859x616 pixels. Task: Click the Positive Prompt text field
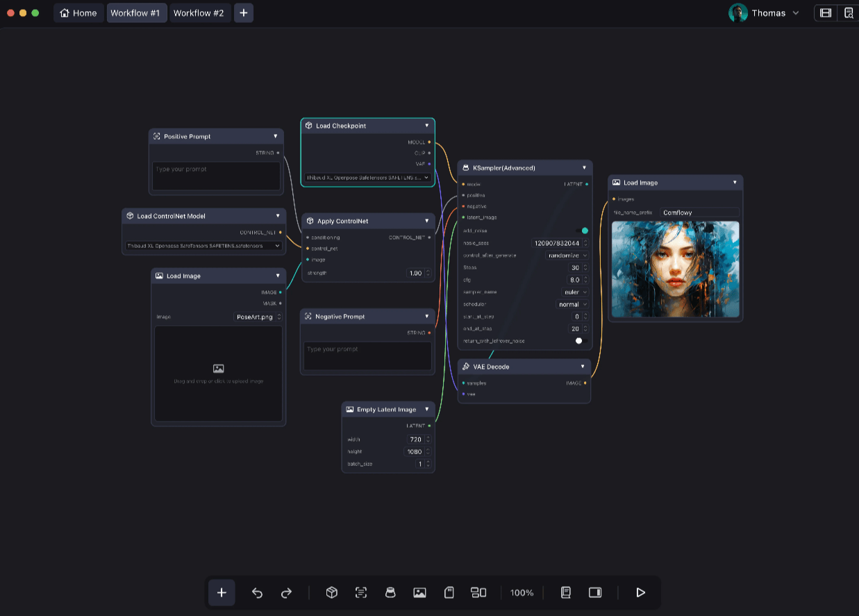(x=216, y=176)
